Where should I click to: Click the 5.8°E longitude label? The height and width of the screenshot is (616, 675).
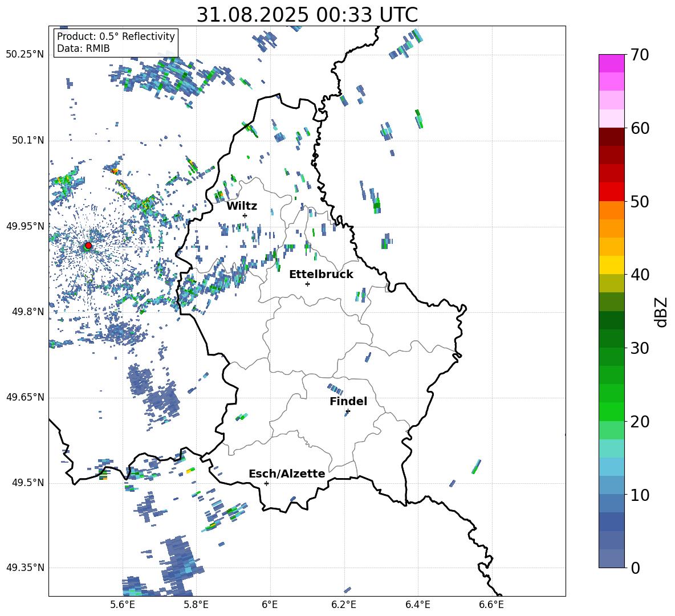pyautogui.click(x=196, y=605)
